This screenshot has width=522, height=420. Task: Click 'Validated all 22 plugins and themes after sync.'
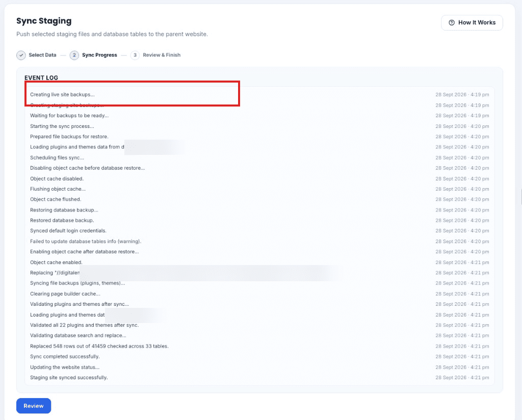pos(85,325)
